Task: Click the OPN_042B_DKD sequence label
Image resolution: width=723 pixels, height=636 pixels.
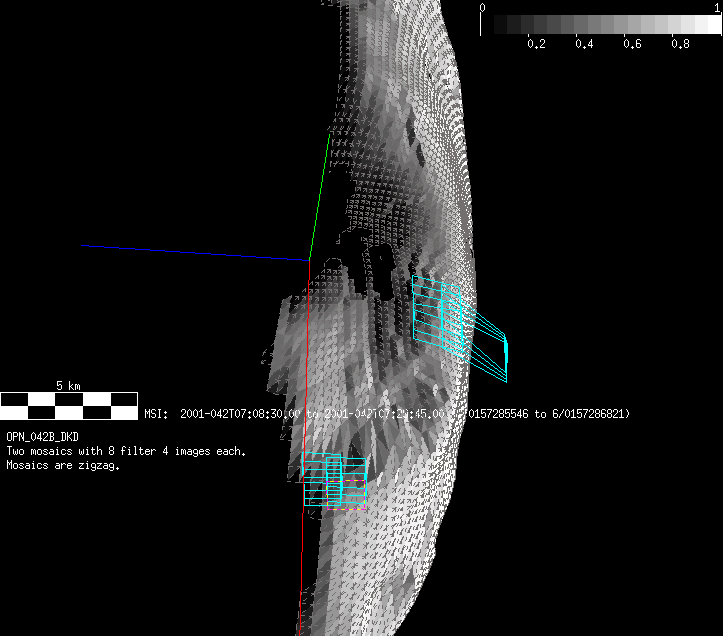Action: 42,437
